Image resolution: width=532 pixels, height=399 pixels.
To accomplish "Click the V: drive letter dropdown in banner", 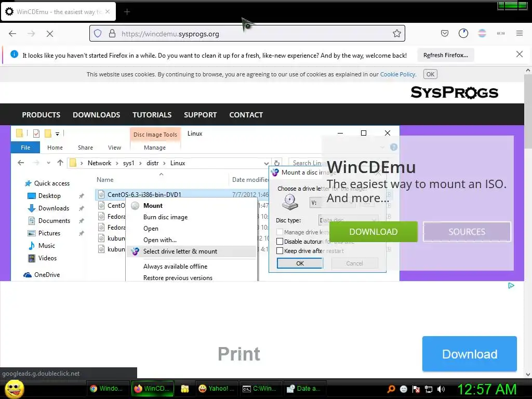I will click(332, 203).
